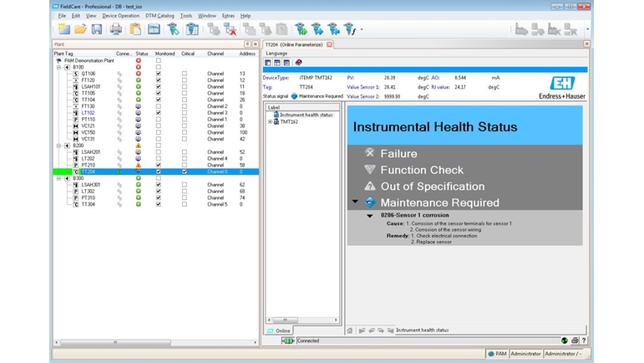Click the home icon in navigation bar

coord(349,330)
